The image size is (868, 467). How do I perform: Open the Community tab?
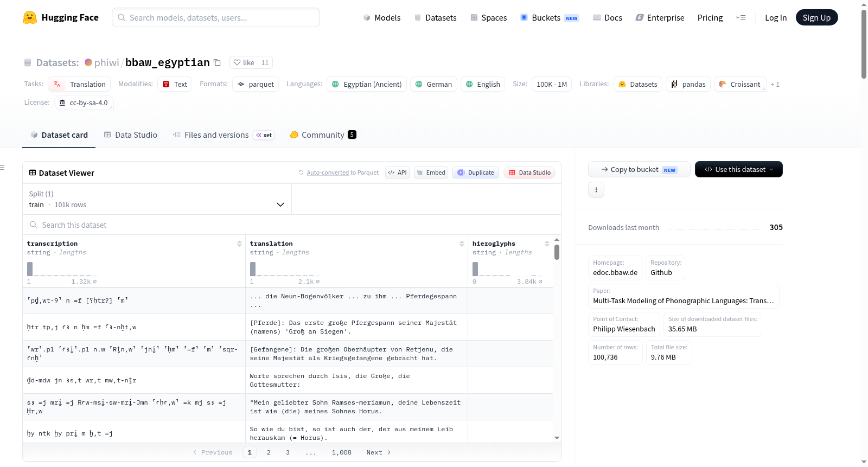point(323,135)
